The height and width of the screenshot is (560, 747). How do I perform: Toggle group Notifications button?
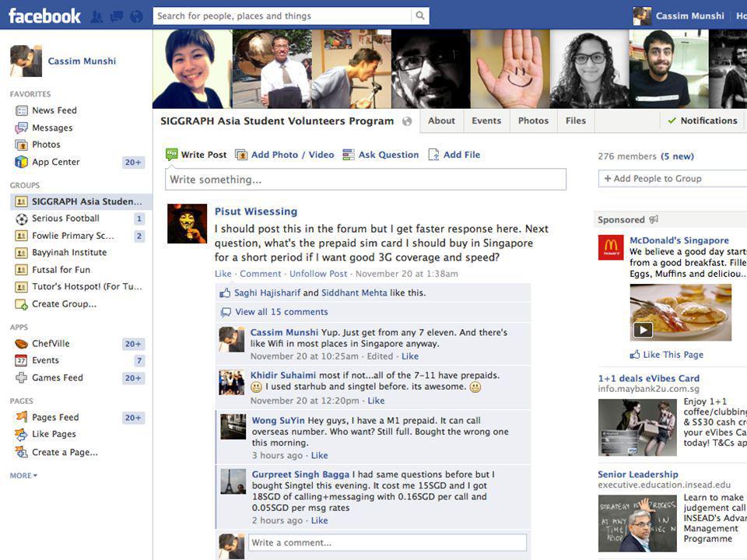pos(702,121)
